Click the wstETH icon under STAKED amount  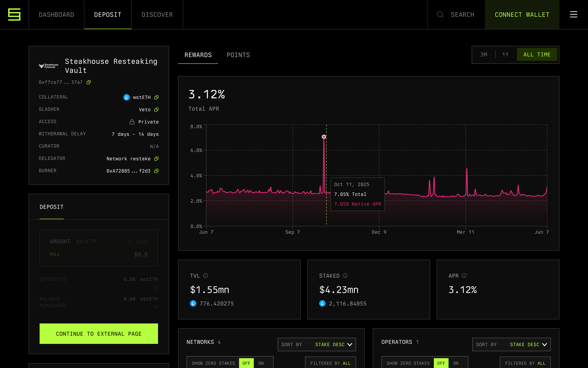click(322, 304)
